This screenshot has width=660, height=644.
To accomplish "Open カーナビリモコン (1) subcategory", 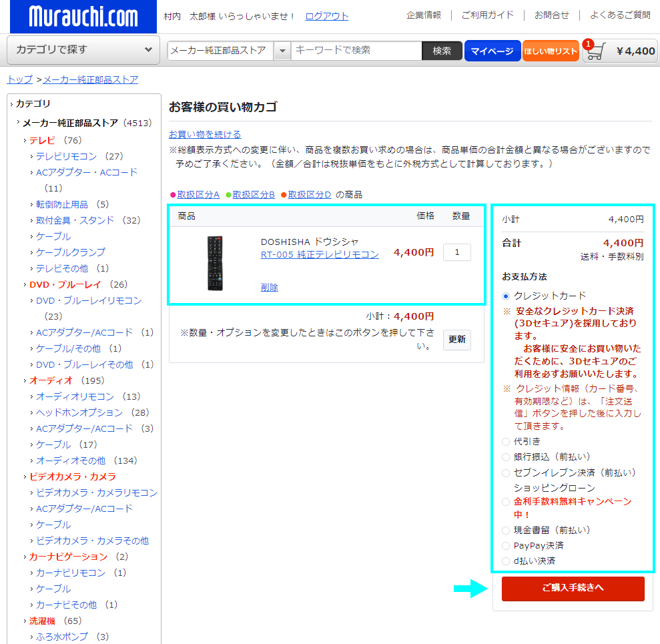I will coord(70,573).
